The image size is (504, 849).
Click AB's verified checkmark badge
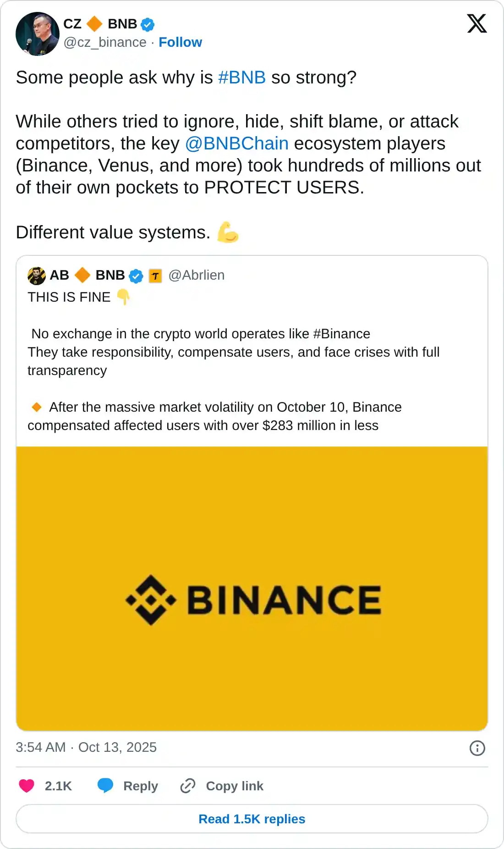pos(136,276)
